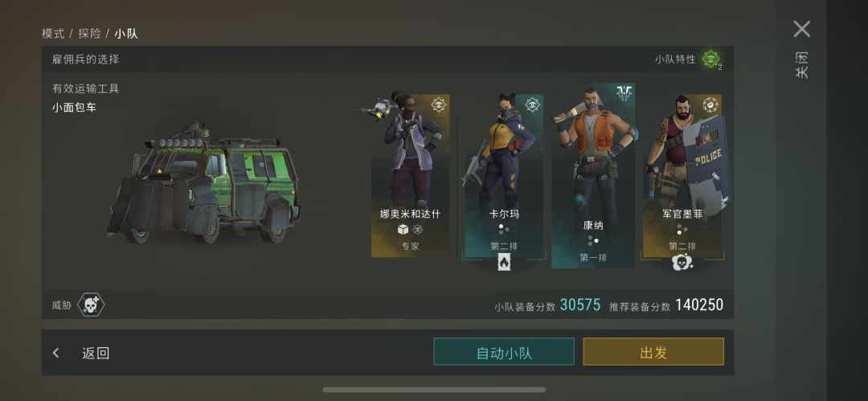Tap the claw trait icon on 康纳 card
The height and width of the screenshot is (401, 868).
coord(625,93)
